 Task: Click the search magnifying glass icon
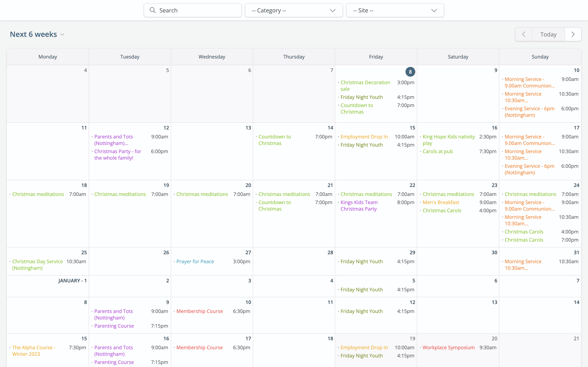(153, 10)
